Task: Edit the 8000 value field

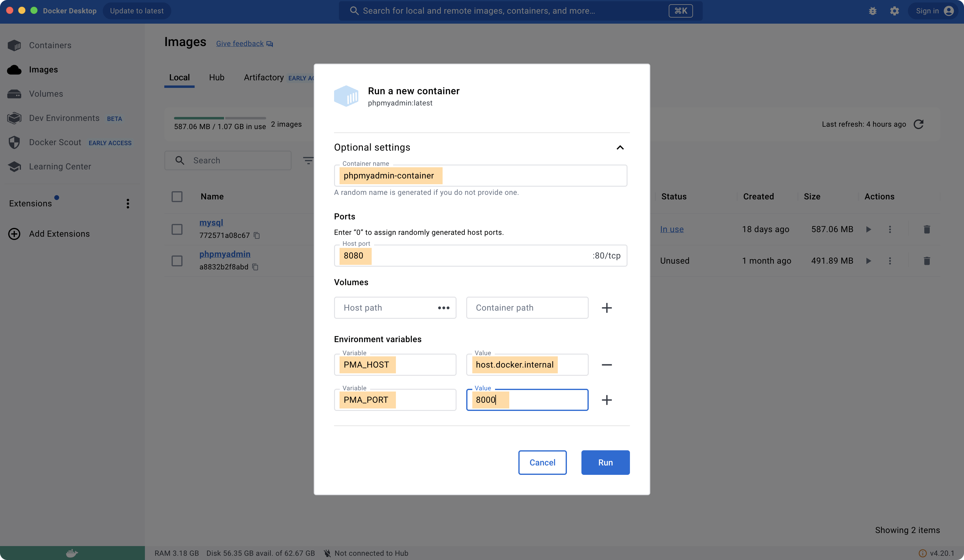Action: tap(527, 400)
